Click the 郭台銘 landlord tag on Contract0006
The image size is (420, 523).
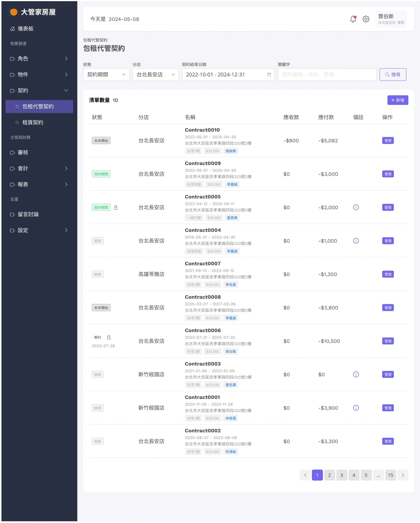(x=230, y=352)
